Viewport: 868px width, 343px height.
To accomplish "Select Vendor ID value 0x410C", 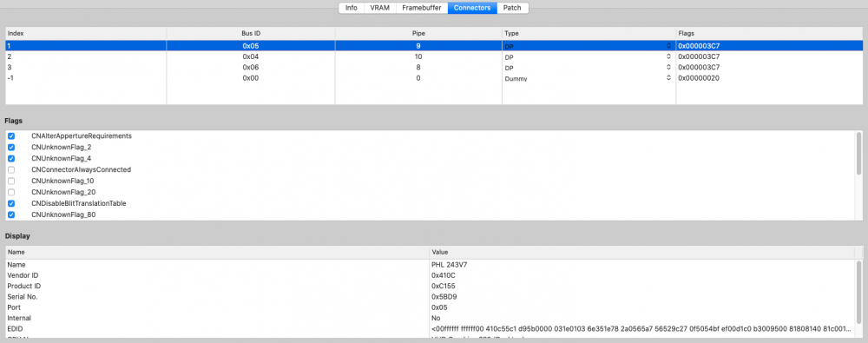I will click(x=443, y=275).
